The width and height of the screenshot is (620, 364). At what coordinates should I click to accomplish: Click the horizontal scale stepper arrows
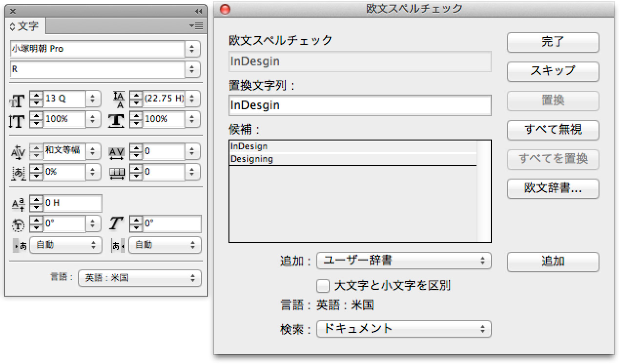coord(136,119)
